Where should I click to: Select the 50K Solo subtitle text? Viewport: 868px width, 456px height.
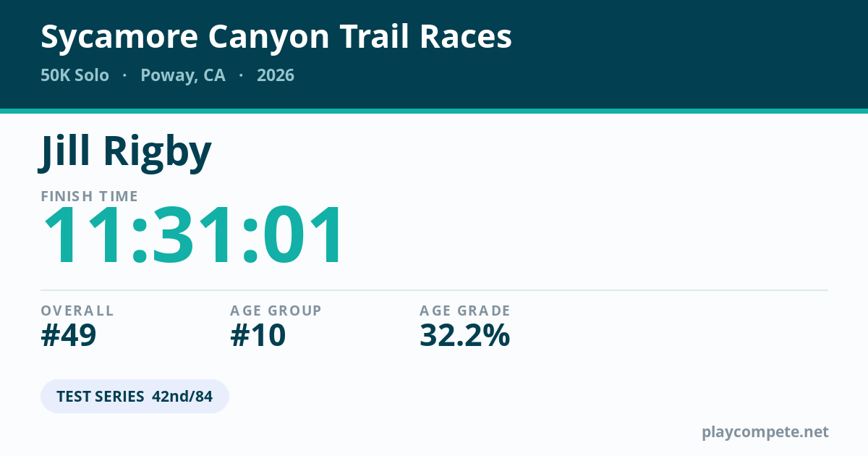75,75
